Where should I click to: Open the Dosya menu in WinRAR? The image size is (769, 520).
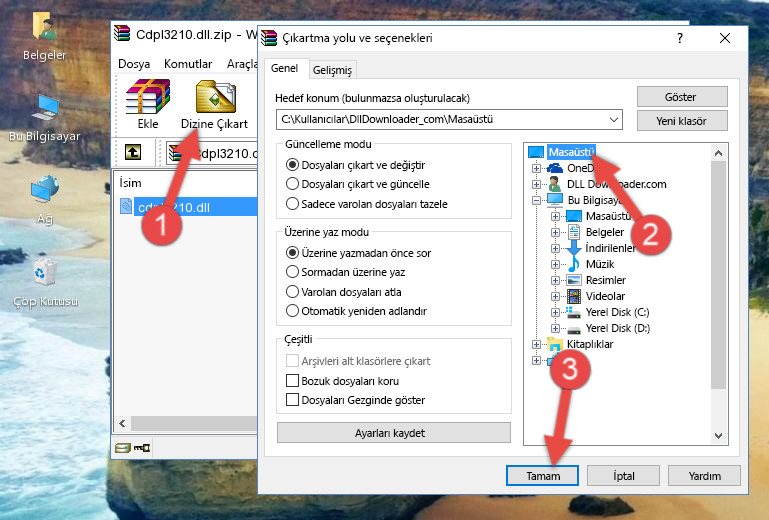click(134, 64)
